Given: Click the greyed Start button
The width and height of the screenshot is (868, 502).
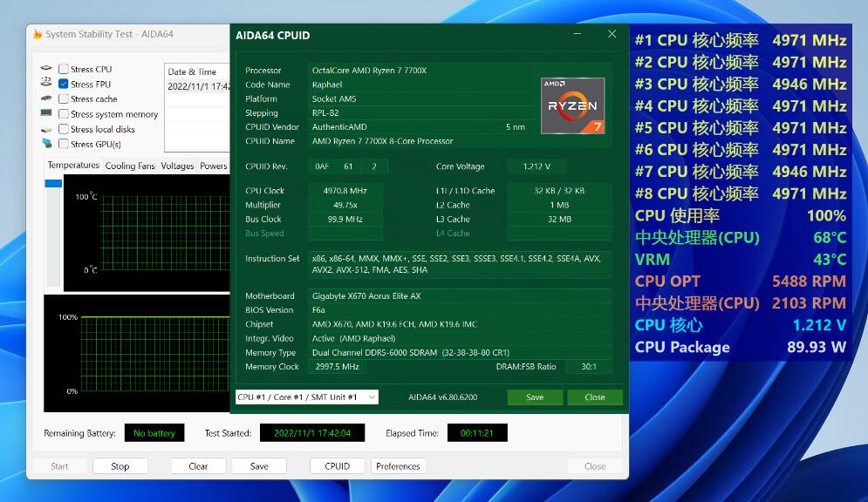Looking at the screenshot, I should pos(60,466).
